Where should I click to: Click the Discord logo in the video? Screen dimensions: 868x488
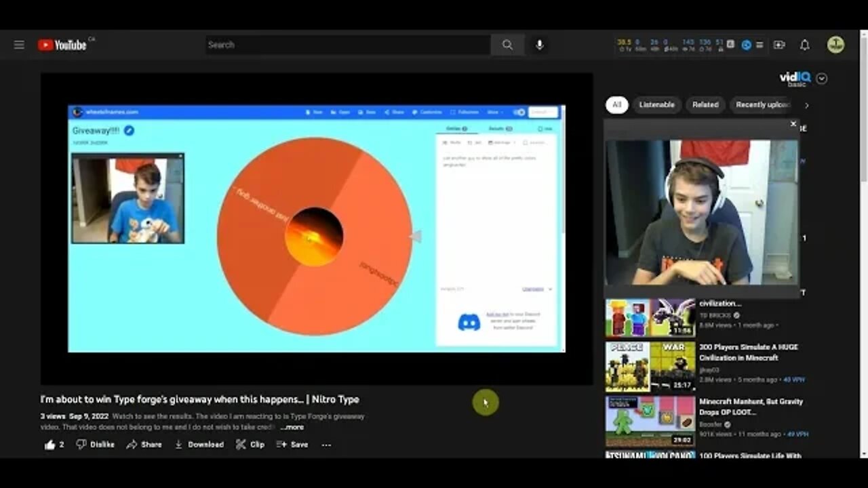pyautogui.click(x=469, y=322)
